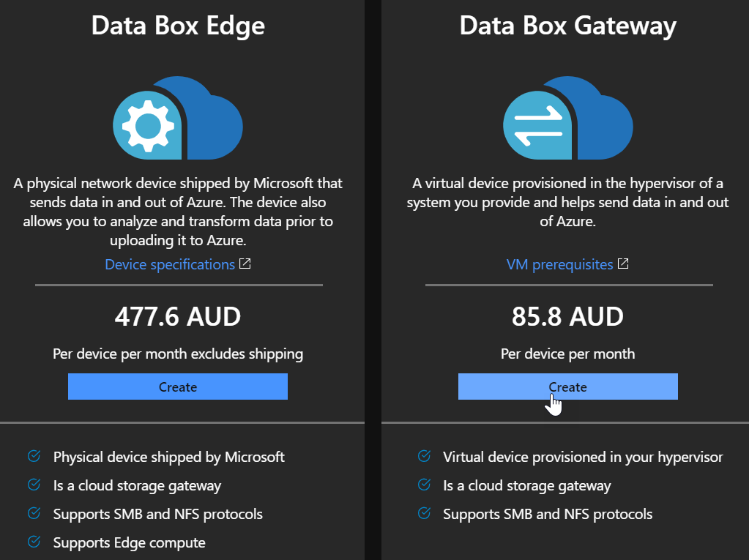Click external link icon beside Device specifications

[x=245, y=264]
